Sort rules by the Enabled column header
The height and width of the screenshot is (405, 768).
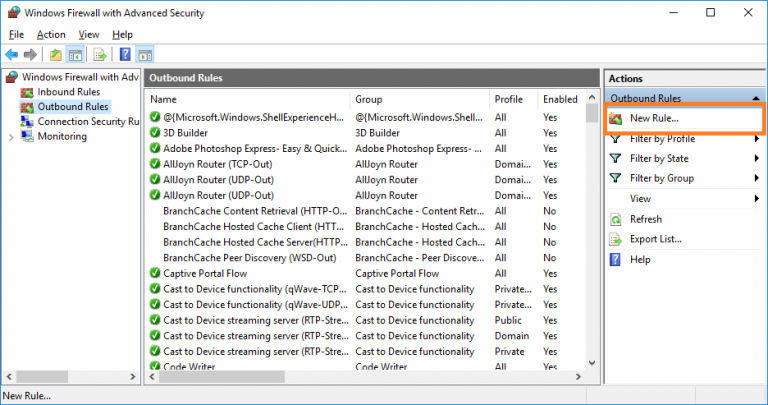(x=559, y=99)
